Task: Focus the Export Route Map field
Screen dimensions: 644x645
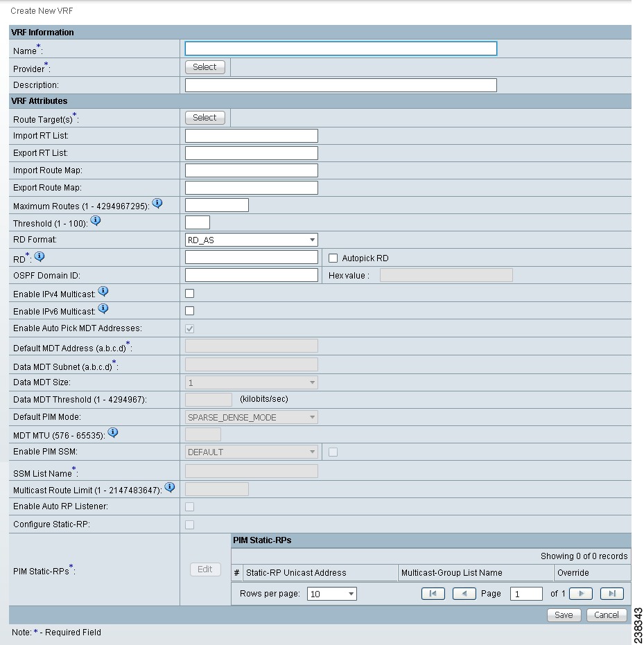Action: tap(252, 188)
